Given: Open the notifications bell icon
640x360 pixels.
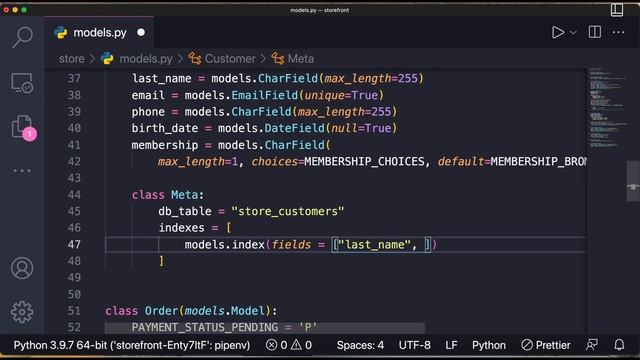Looking at the screenshot, I should point(619,345).
